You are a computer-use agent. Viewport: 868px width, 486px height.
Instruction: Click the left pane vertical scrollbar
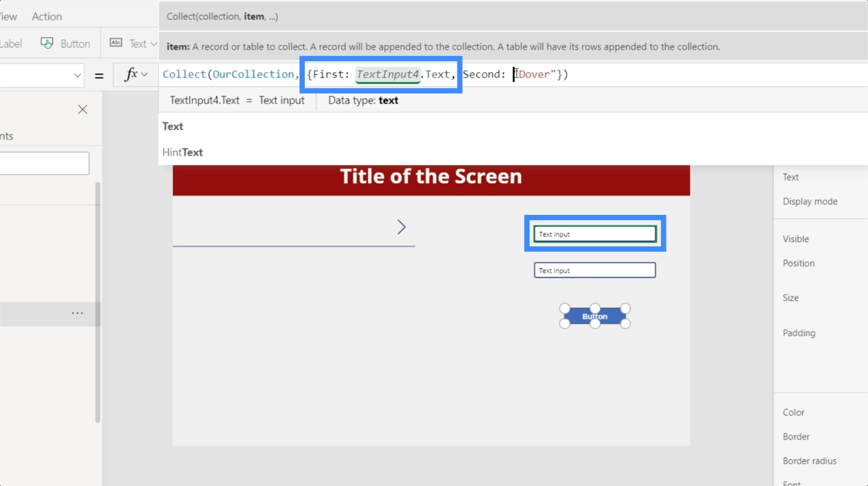coord(98,302)
